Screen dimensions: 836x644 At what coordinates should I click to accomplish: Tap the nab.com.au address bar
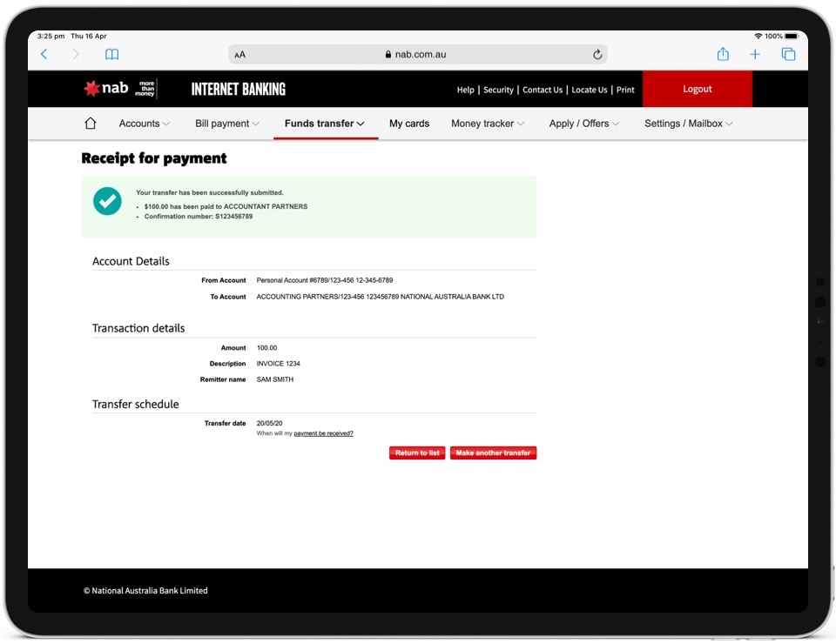(418, 54)
